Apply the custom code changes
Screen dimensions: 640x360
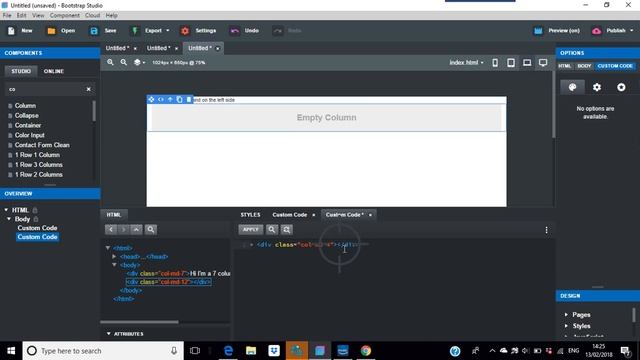(x=251, y=229)
